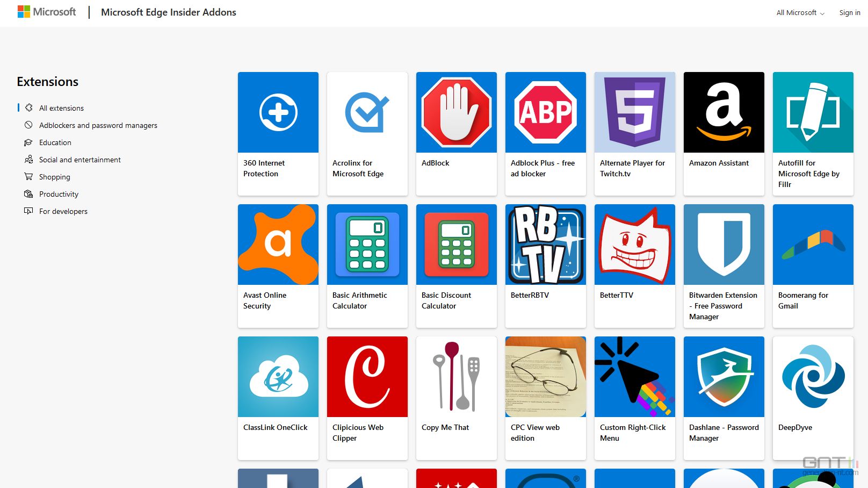This screenshot has height=488, width=868.
Task: Select Social and entertainment category
Action: tap(80, 160)
